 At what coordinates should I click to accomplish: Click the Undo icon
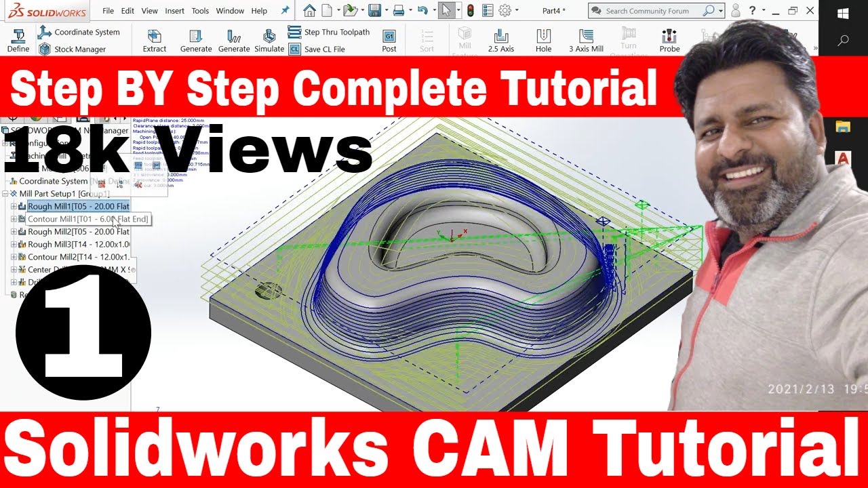(423, 10)
